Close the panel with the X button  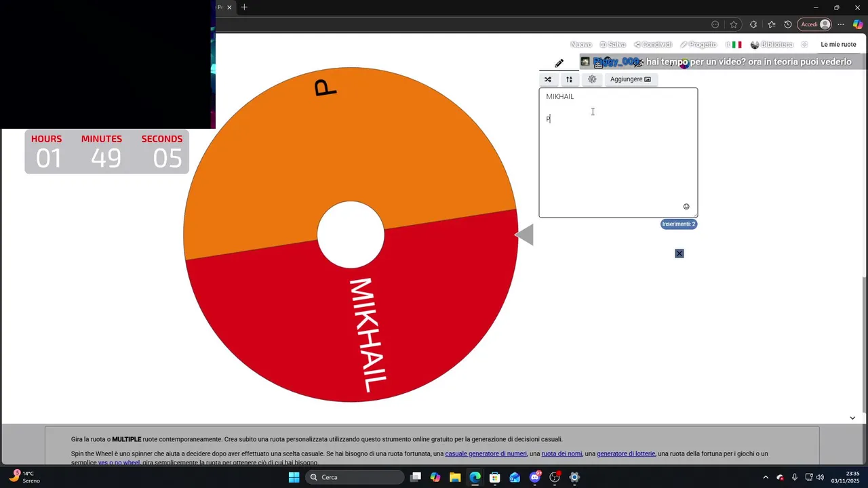(679, 253)
